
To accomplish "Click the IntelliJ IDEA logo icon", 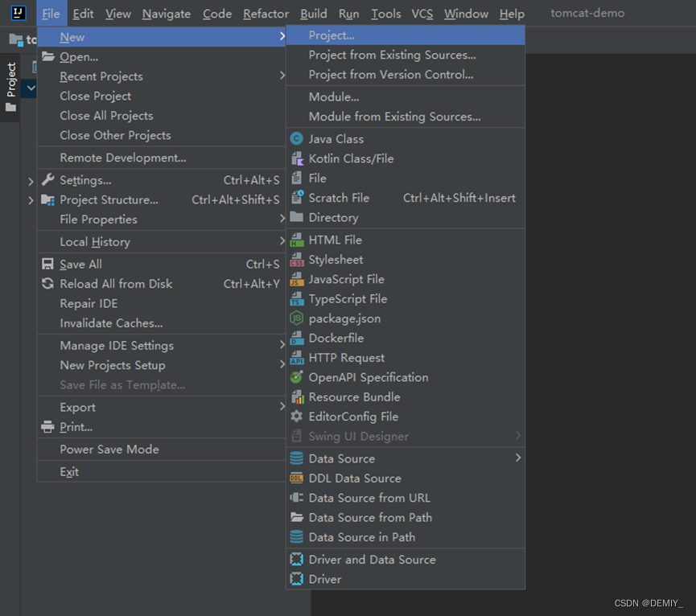I will click(19, 13).
